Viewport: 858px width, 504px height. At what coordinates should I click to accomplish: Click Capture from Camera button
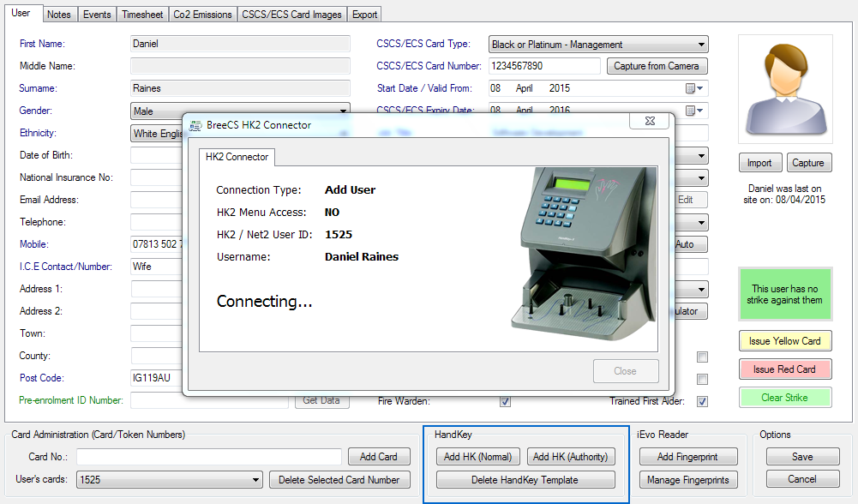[x=656, y=66]
